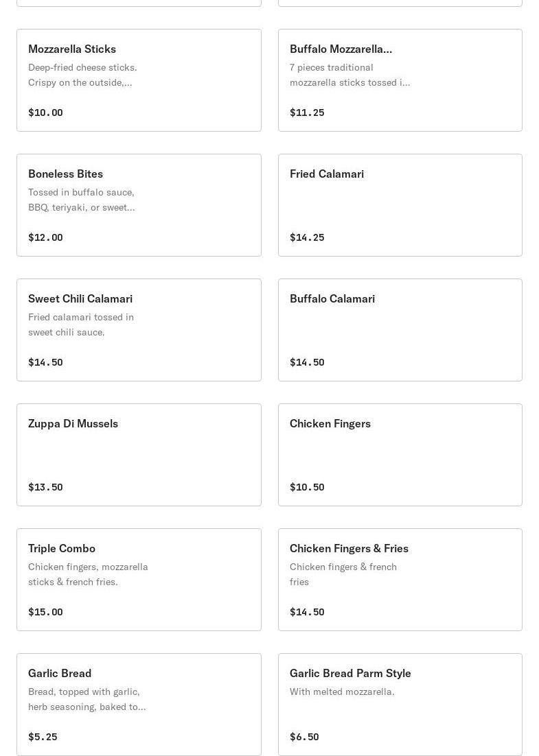
Task: Click the $13.50 Zuppa Di Mussels price
Action: tap(45, 487)
